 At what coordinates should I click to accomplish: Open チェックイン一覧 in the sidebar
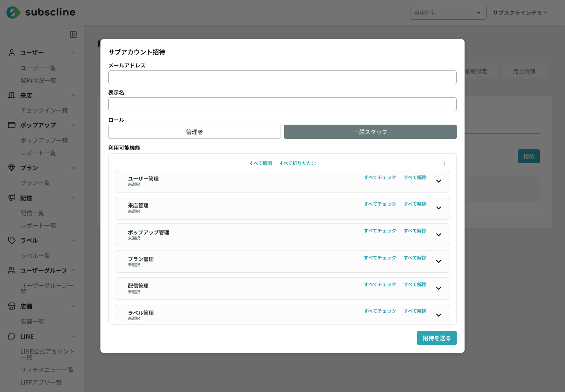point(44,110)
